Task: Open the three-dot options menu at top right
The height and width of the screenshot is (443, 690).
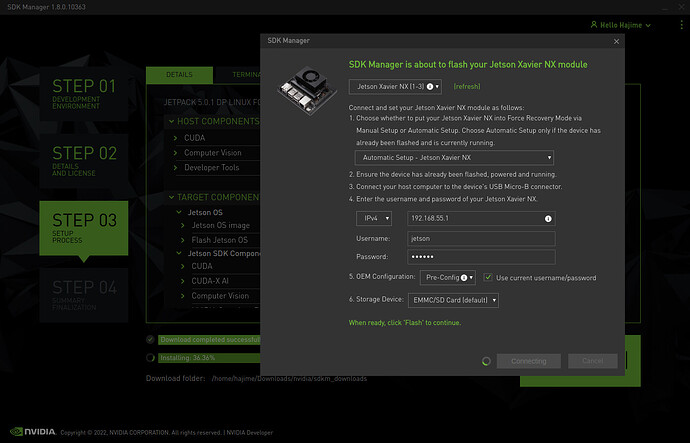Action: [681, 25]
